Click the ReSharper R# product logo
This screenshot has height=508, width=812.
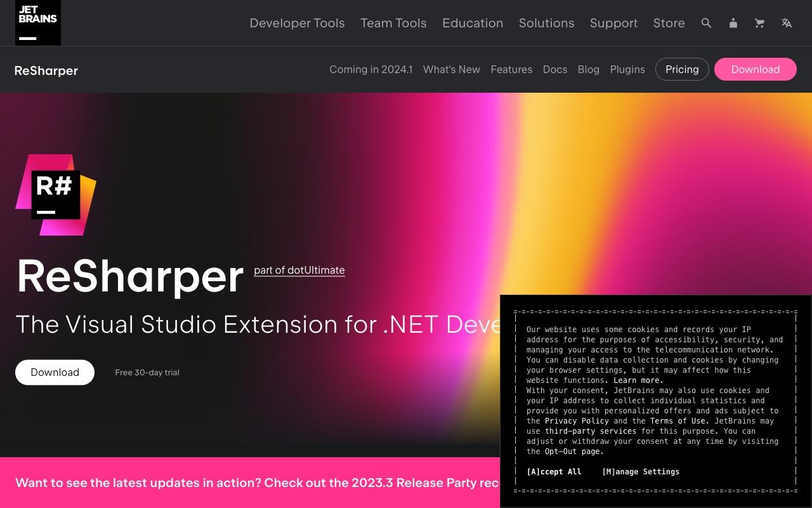(x=56, y=195)
